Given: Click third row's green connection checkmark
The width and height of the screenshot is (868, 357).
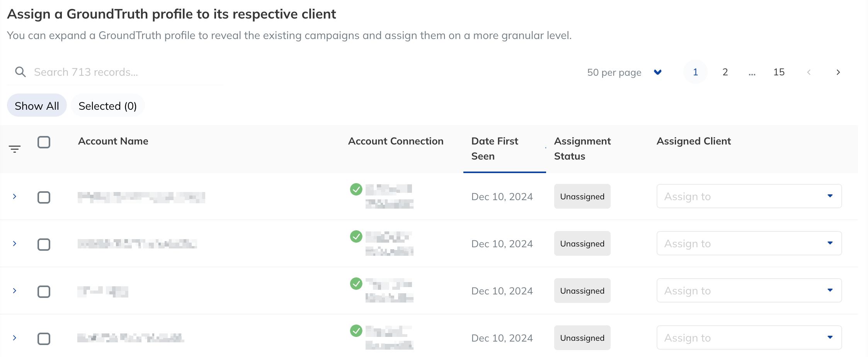Looking at the screenshot, I should click(x=356, y=284).
